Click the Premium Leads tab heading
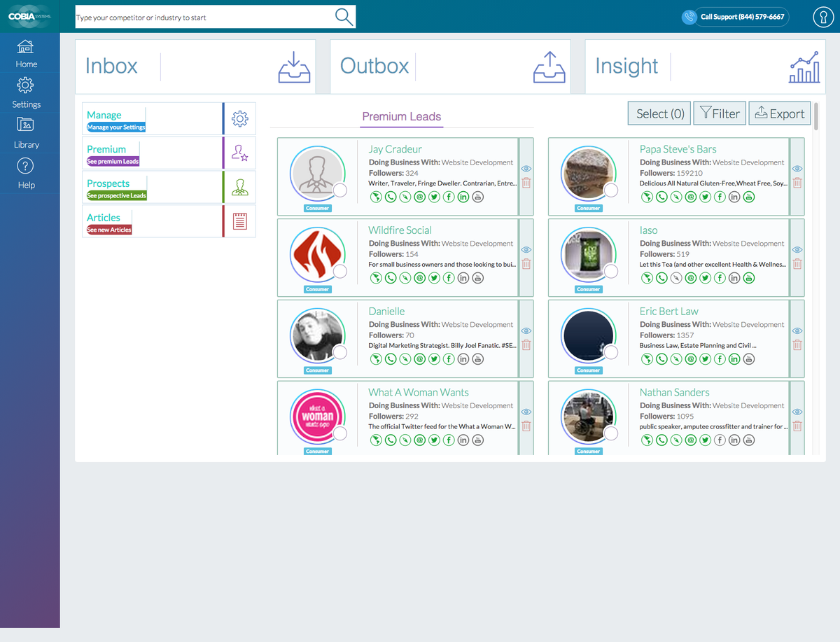Screen dimensions: 840x642 coord(402,116)
